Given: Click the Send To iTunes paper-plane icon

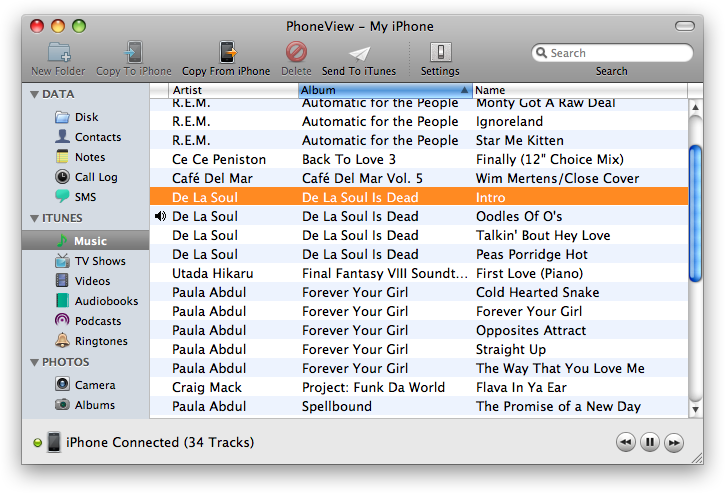Looking at the screenshot, I should (359, 54).
